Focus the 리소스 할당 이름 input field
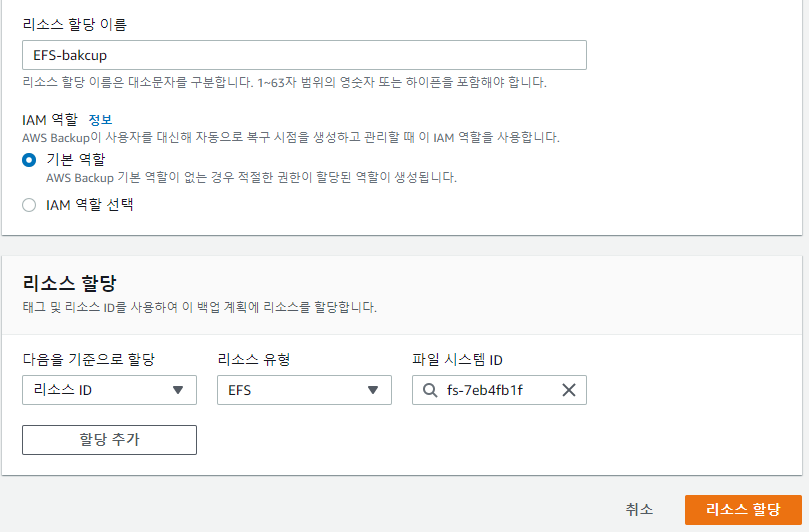This screenshot has height=532, width=809. pyautogui.click(x=304, y=55)
